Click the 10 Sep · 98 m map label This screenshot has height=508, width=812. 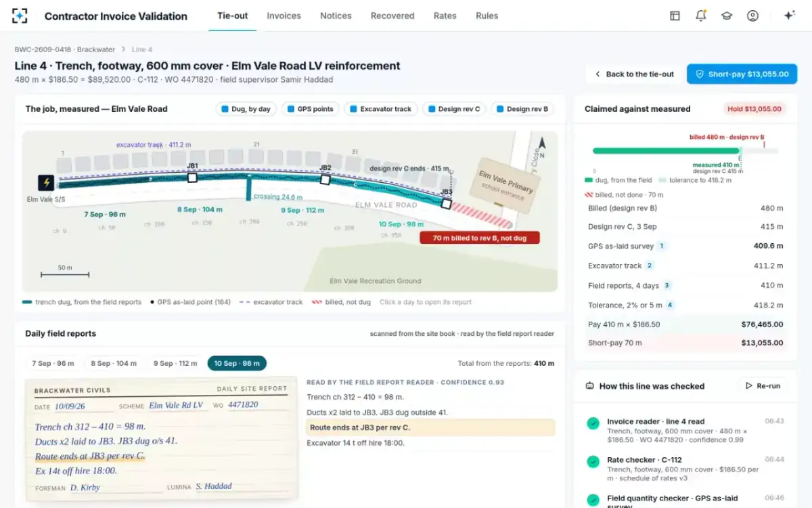coord(401,224)
